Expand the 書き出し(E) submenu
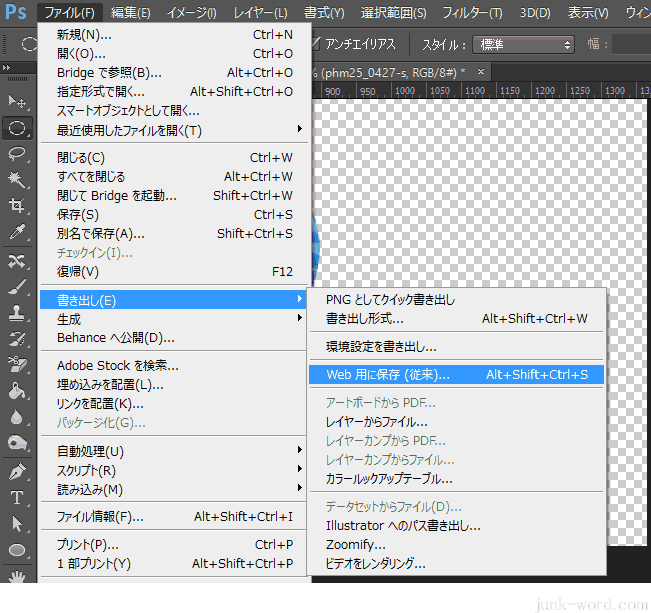This screenshot has height=613, width=651. click(x=174, y=300)
